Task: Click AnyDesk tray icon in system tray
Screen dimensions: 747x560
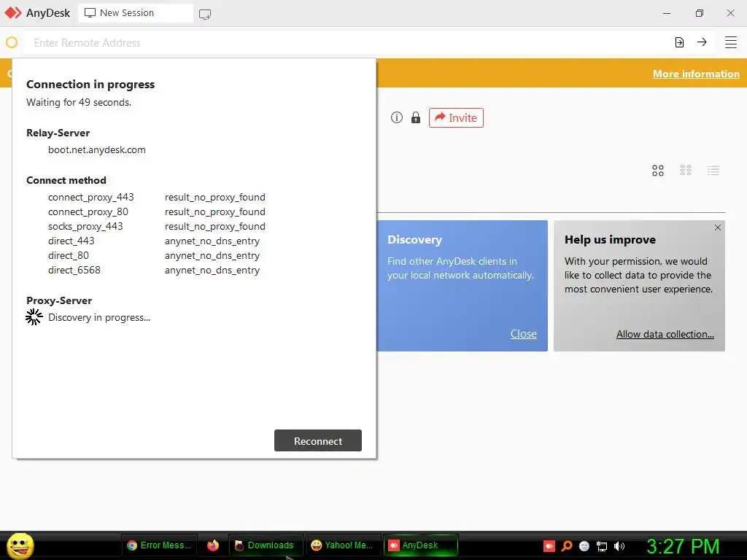Action: pos(549,546)
